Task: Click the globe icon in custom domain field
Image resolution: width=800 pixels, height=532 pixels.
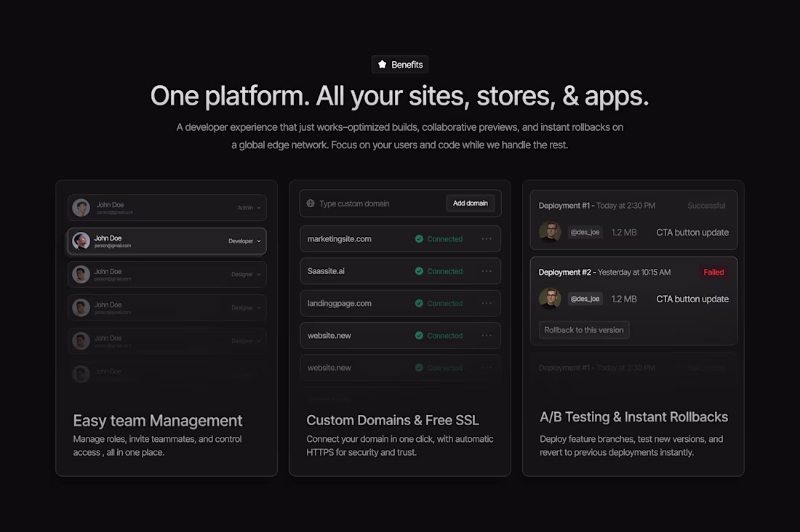Action: point(311,203)
